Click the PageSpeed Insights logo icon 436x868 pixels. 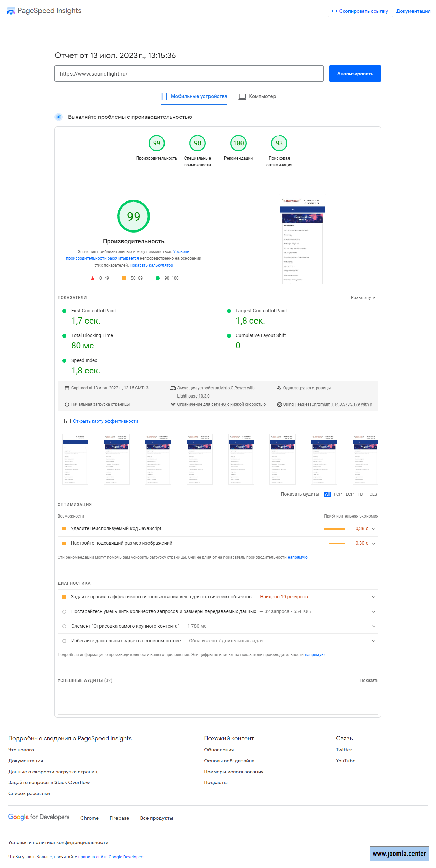click(x=11, y=11)
